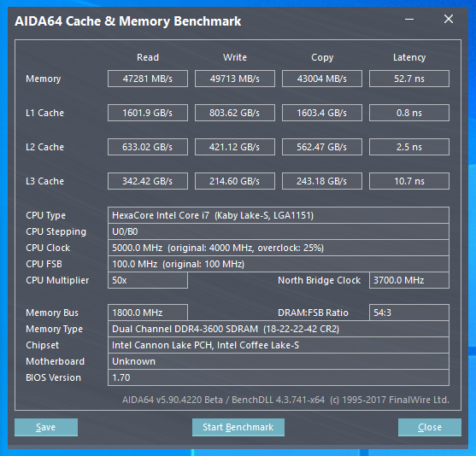This screenshot has width=476, height=456.
Task: Select the Memory Type DDR4-3600 field
Action: tap(279, 329)
